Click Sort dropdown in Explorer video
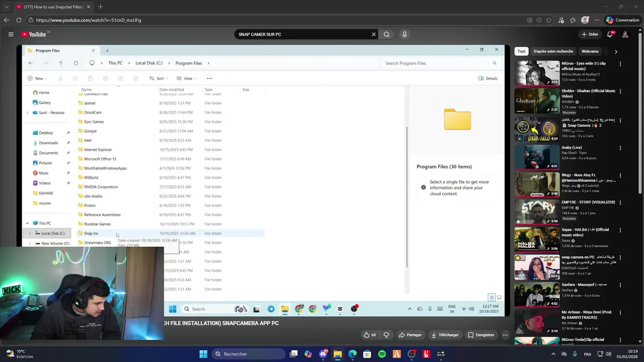 pyautogui.click(x=158, y=78)
